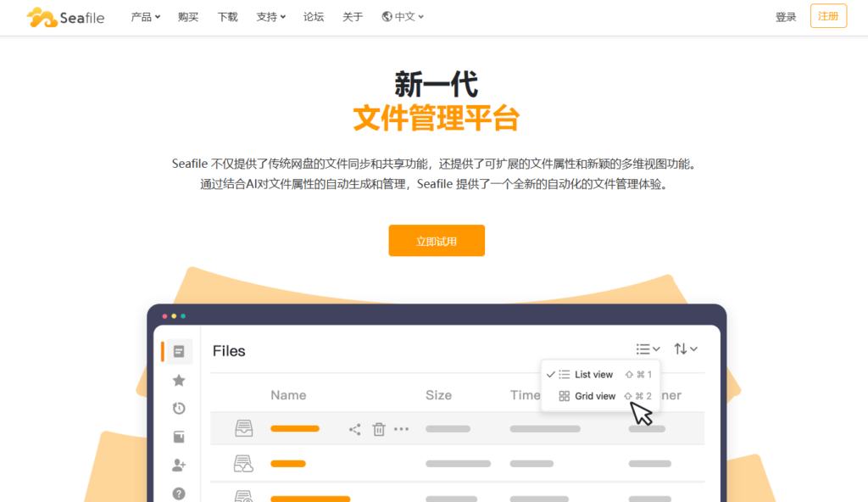868x502 pixels.
Task: Click the first row library icon
Action: [243, 428]
